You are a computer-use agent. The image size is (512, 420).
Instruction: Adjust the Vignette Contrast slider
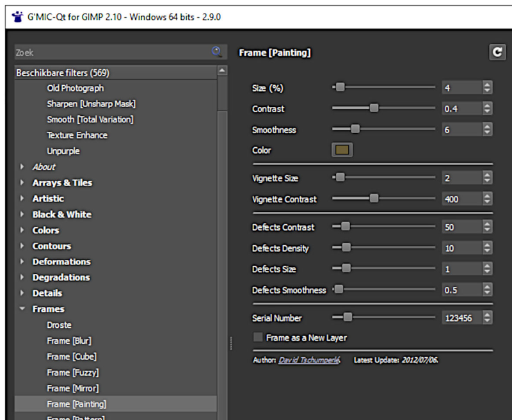[x=383, y=198]
